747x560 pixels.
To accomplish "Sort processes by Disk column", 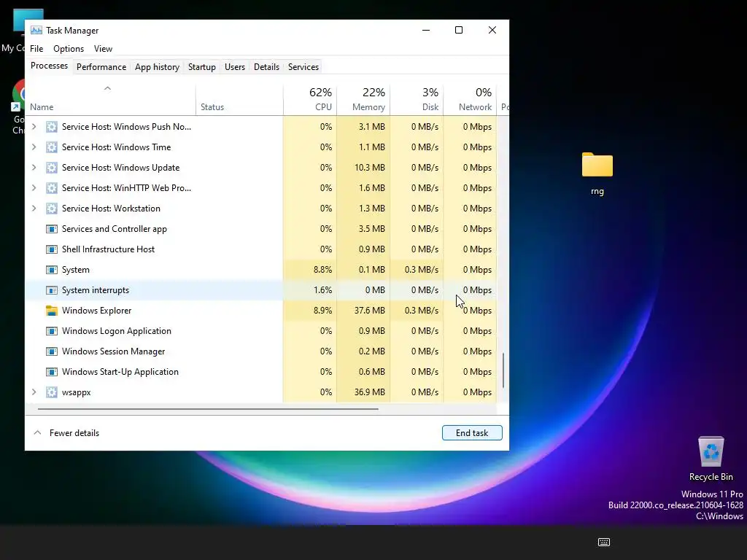I will click(x=417, y=100).
